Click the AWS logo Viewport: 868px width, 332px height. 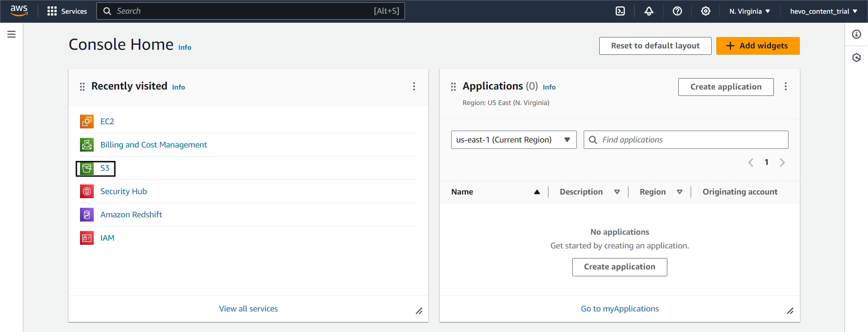pyautogui.click(x=19, y=11)
